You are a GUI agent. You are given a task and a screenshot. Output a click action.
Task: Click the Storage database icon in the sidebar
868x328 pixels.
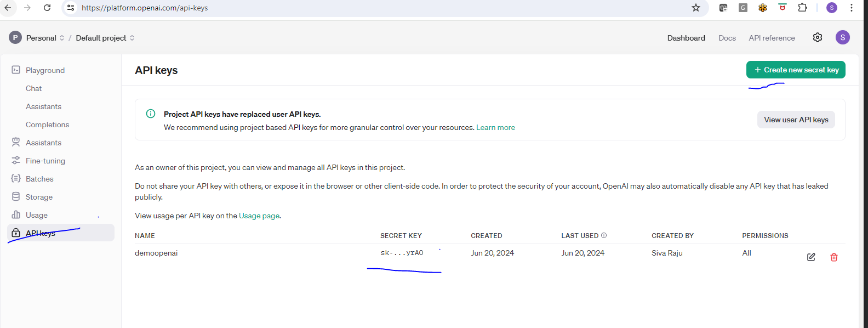click(16, 196)
